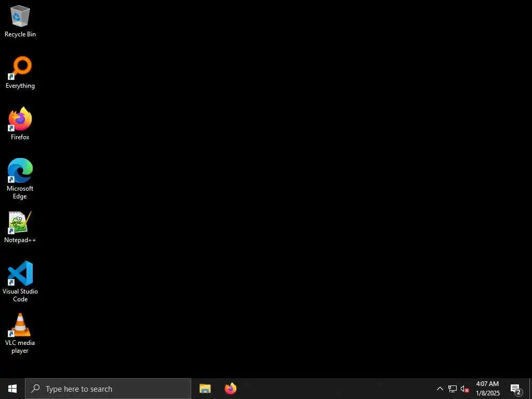Open the clock showing 4:07 AM

[x=487, y=389]
